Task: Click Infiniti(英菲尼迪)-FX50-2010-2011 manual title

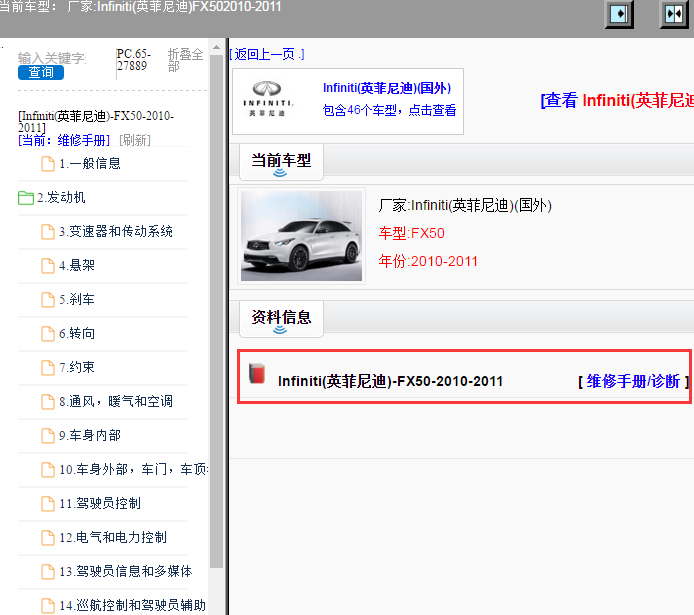Action: [x=390, y=381]
